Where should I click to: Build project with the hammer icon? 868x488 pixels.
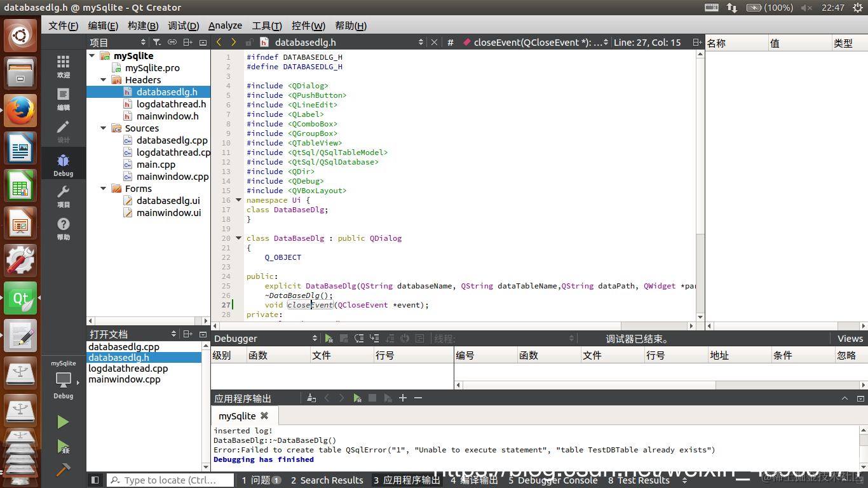pos(63,470)
